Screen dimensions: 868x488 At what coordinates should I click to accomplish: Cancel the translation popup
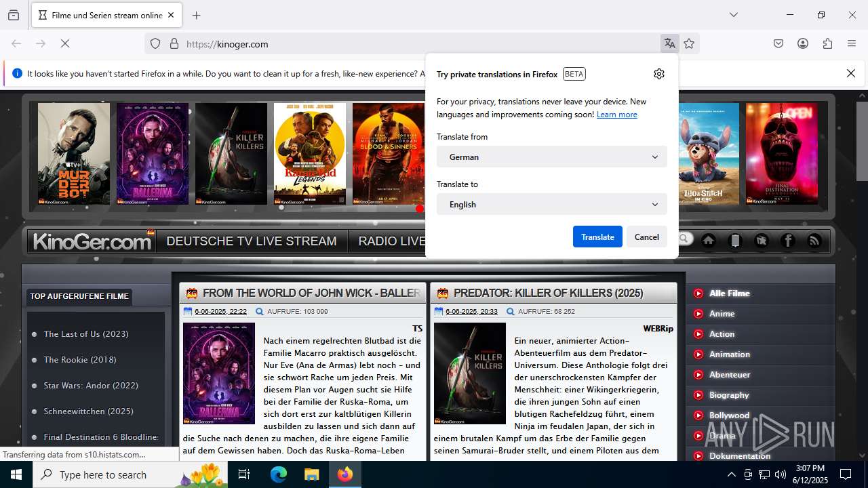tap(646, 237)
